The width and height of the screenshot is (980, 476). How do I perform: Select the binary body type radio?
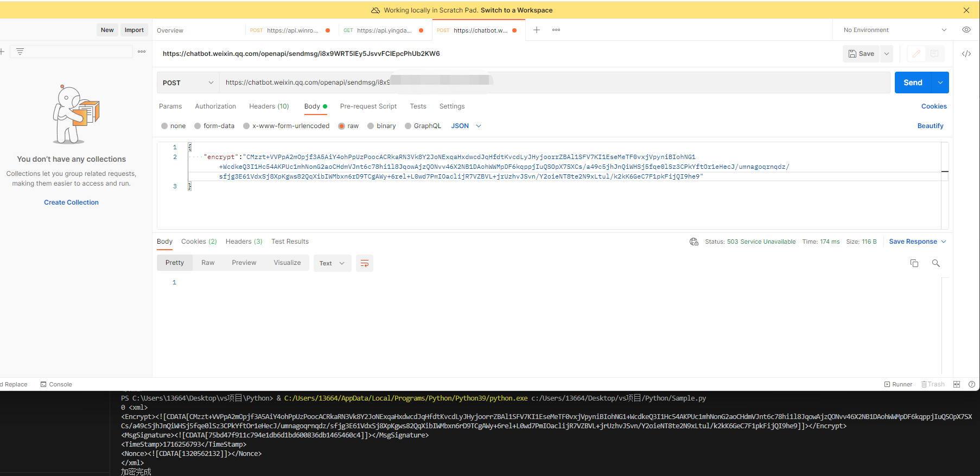(x=371, y=126)
